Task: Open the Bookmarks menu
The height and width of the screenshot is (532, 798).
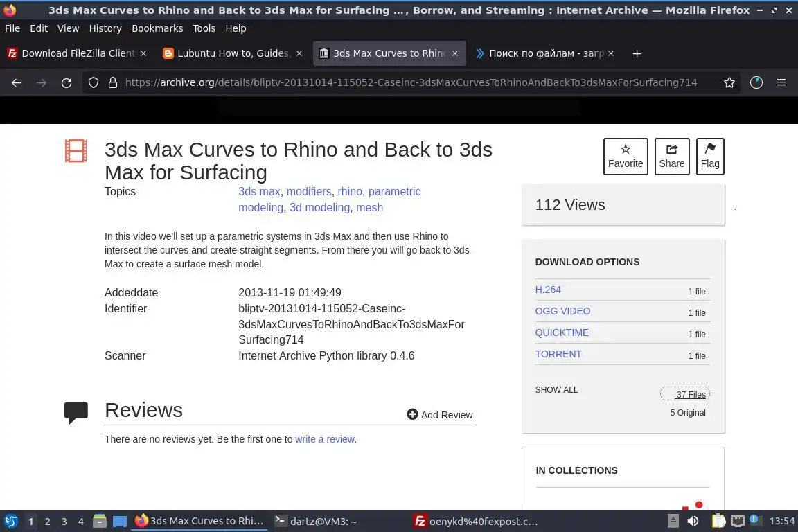Action: [x=157, y=28]
